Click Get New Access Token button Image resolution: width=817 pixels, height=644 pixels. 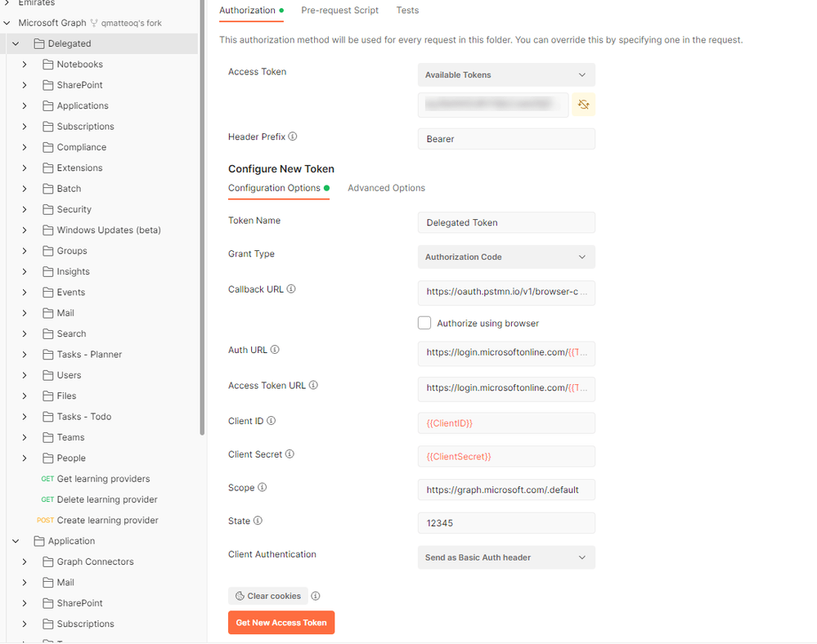click(281, 623)
